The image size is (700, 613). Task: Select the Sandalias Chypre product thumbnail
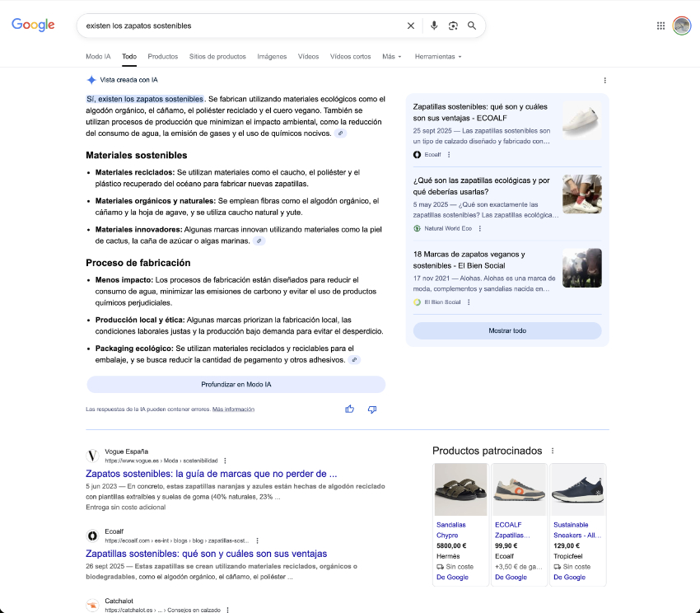(461, 489)
